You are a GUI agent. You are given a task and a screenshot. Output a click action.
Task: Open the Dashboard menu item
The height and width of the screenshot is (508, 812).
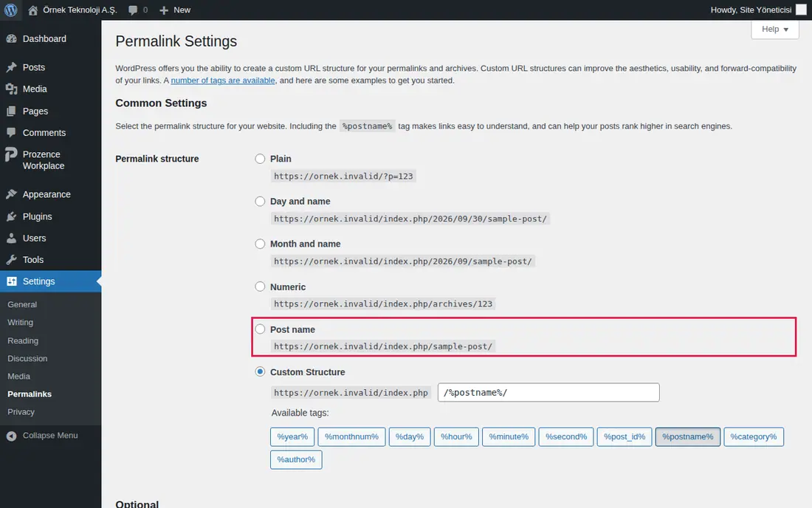(x=51, y=39)
